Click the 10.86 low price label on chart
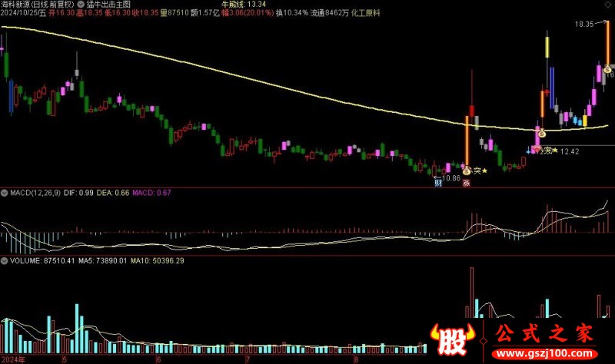This screenshot has width=615, height=364. coord(451,178)
